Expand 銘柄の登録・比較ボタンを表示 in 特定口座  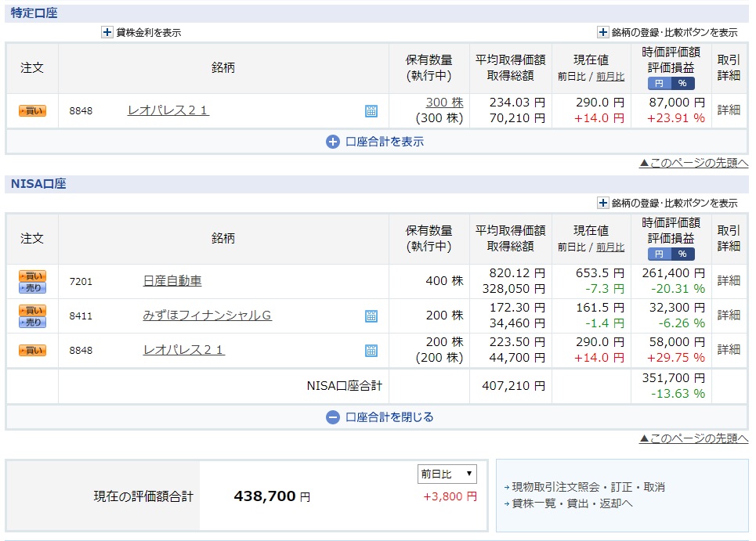pos(602,32)
